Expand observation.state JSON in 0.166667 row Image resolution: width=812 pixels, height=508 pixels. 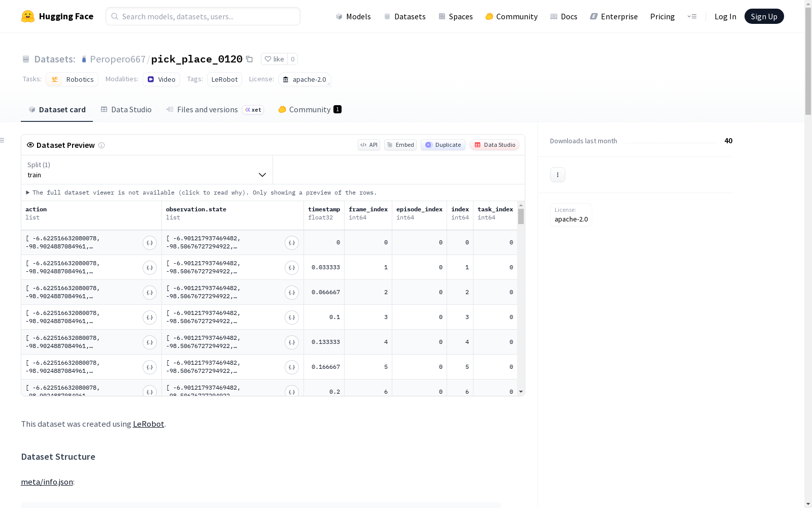tap(292, 367)
